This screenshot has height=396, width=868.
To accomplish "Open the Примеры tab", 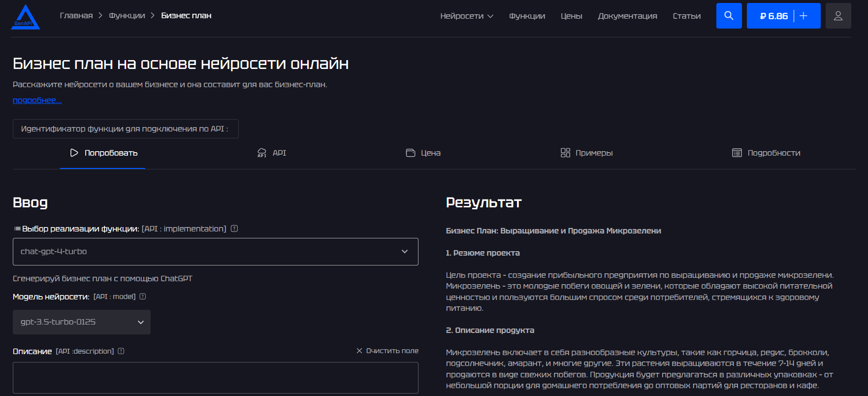I will pyautogui.click(x=586, y=153).
